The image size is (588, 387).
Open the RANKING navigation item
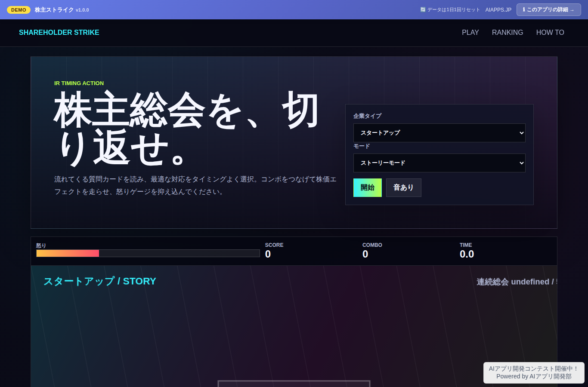[x=508, y=33]
